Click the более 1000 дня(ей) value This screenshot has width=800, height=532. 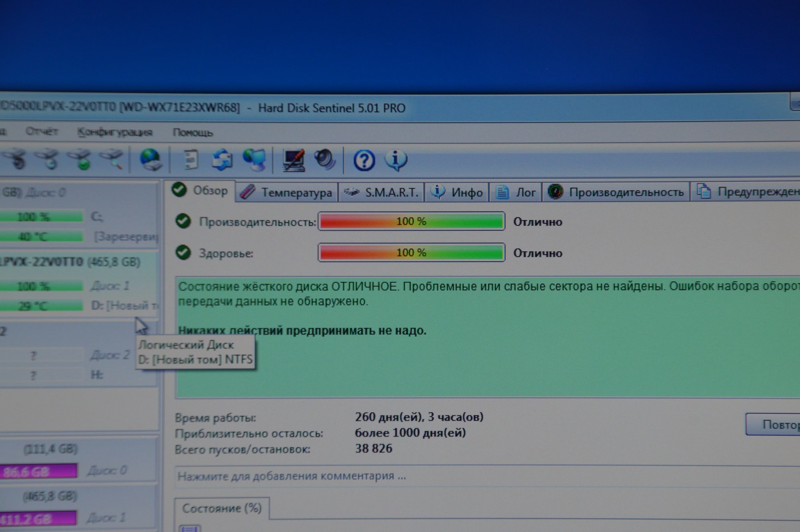click(410, 433)
